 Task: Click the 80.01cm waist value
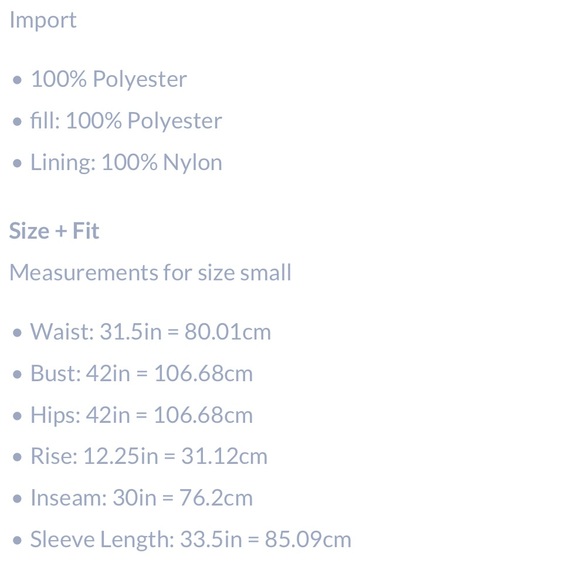227,331
